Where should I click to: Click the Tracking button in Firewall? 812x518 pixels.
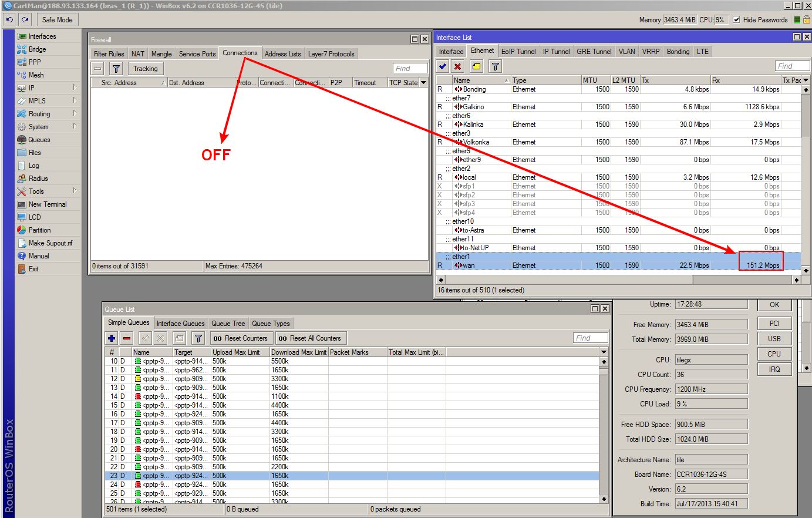145,69
